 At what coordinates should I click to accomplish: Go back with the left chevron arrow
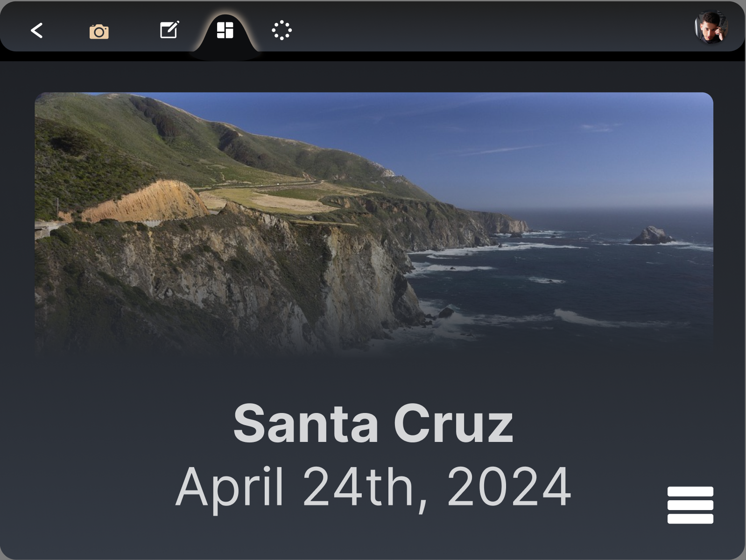[x=37, y=31]
